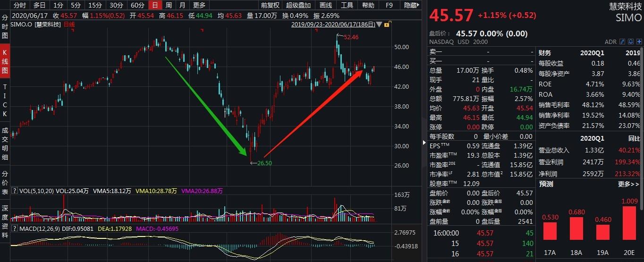Open the stock note edit icon beside ADR
This screenshot has width=644, height=262.
622,42
